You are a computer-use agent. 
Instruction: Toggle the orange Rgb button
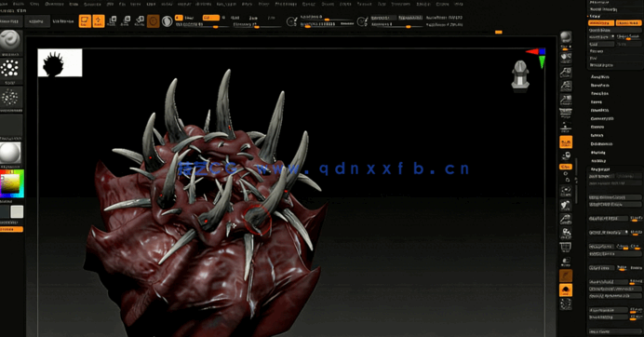(x=210, y=18)
